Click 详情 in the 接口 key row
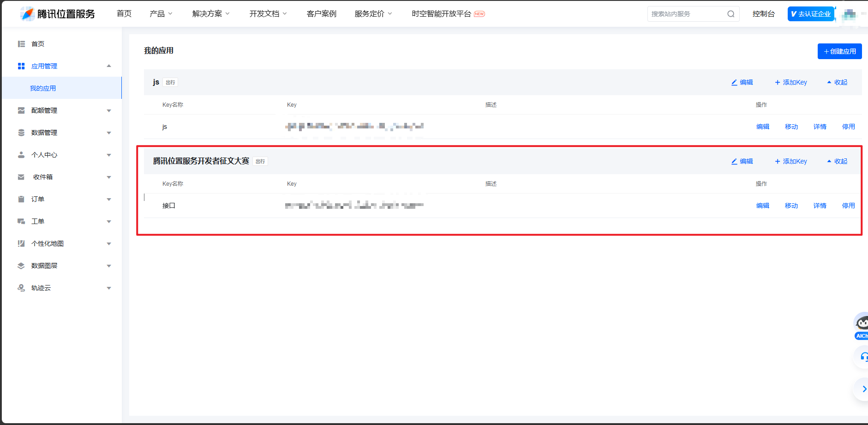Viewport: 868px width, 425px height. 820,206
